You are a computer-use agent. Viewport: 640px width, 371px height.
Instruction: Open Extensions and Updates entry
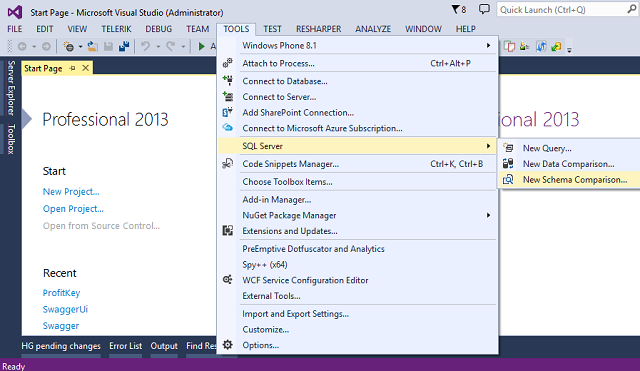tap(358, 231)
